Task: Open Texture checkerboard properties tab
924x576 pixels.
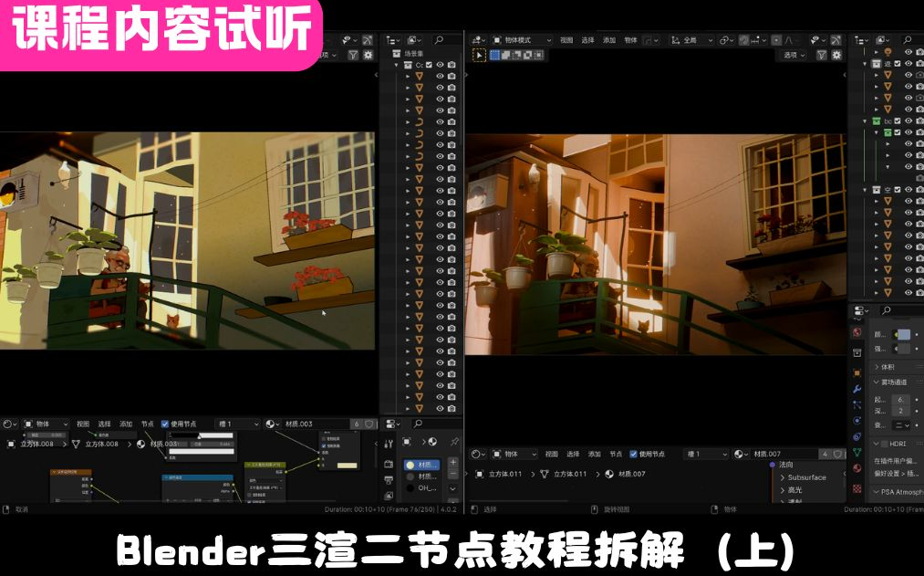Action: [857, 488]
